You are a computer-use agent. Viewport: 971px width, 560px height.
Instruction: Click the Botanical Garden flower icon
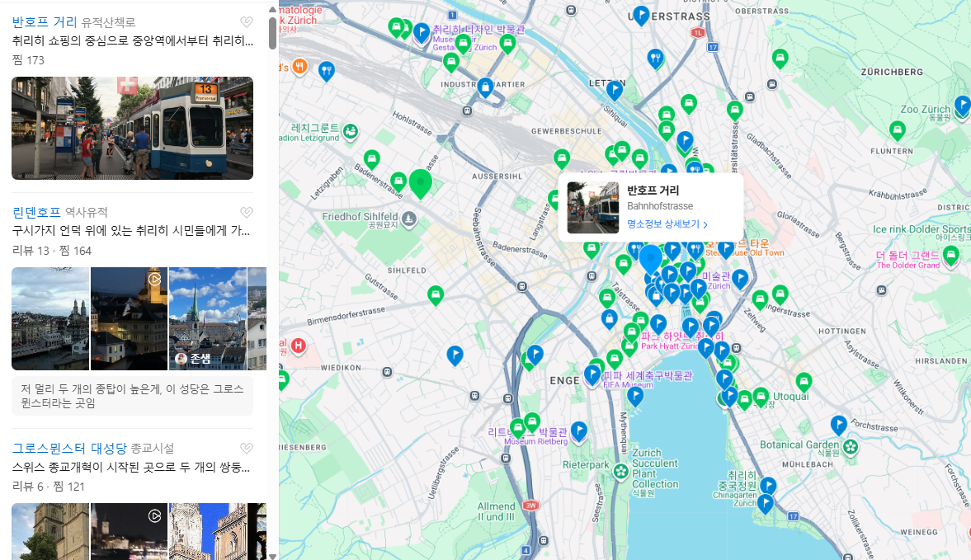(x=851, y=446)
